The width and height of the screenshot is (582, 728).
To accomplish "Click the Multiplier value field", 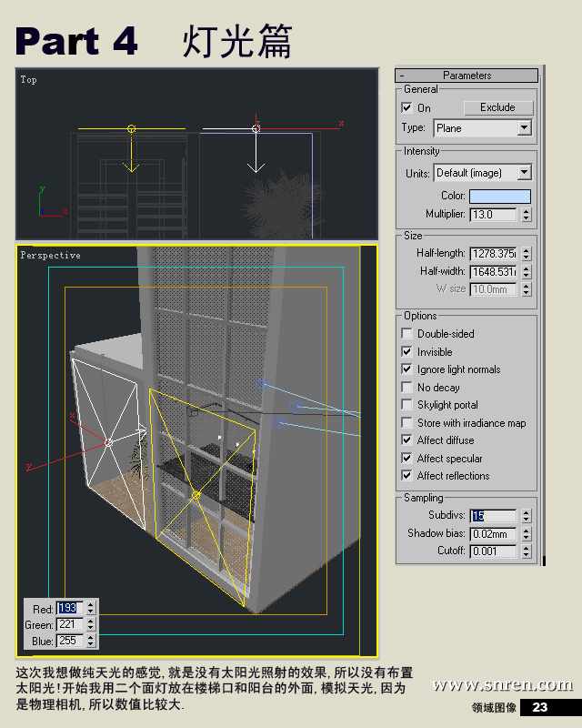I will point(493,215).
